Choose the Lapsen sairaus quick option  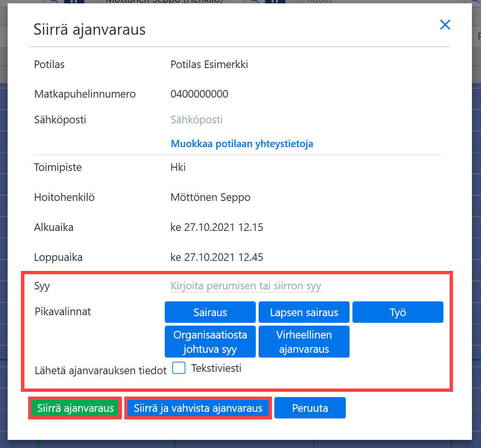(304, 312)
